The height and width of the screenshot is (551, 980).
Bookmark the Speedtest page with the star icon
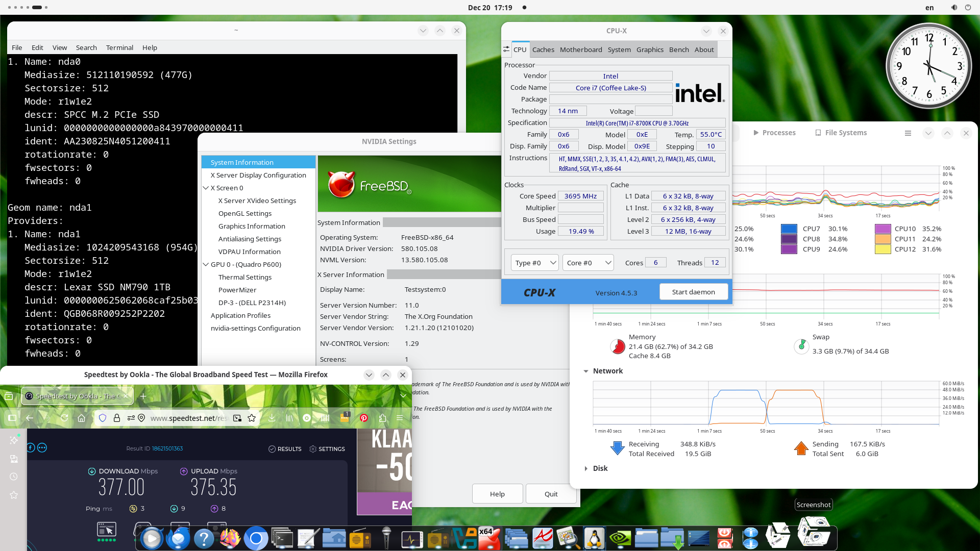click(x=252, y=418)
